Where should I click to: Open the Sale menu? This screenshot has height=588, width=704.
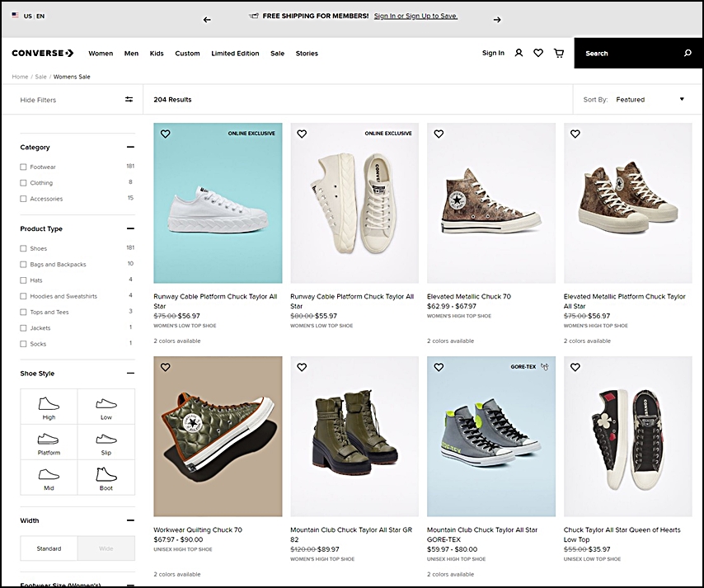pyautogui.click(x=278, y=53)
